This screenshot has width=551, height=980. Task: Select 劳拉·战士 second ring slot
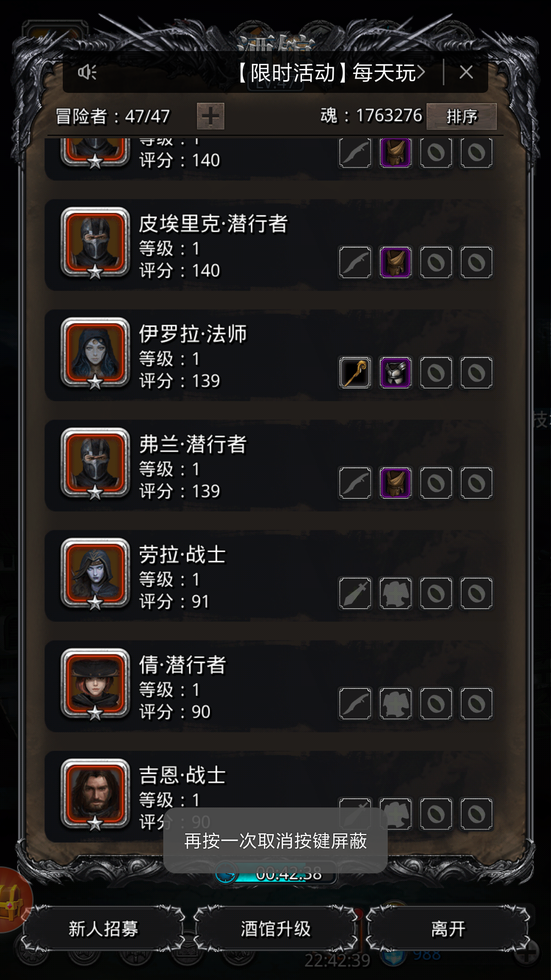coord(476,593)
